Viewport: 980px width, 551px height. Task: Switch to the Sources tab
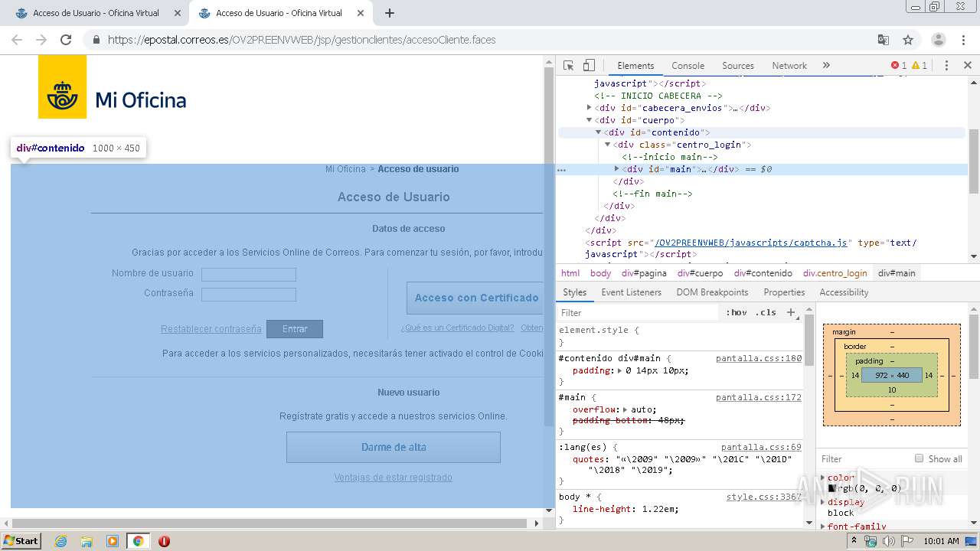coord(738,66)
